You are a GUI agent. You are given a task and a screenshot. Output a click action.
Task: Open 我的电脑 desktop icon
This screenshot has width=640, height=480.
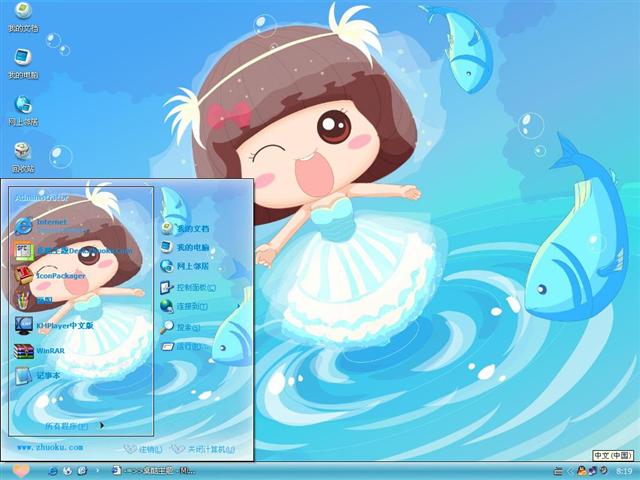point(23,64)
